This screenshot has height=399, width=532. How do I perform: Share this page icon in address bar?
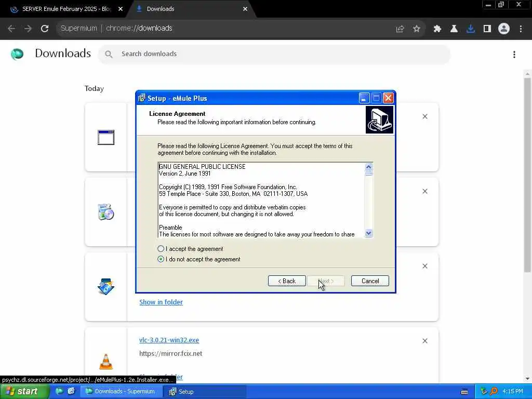coord(400,29)
